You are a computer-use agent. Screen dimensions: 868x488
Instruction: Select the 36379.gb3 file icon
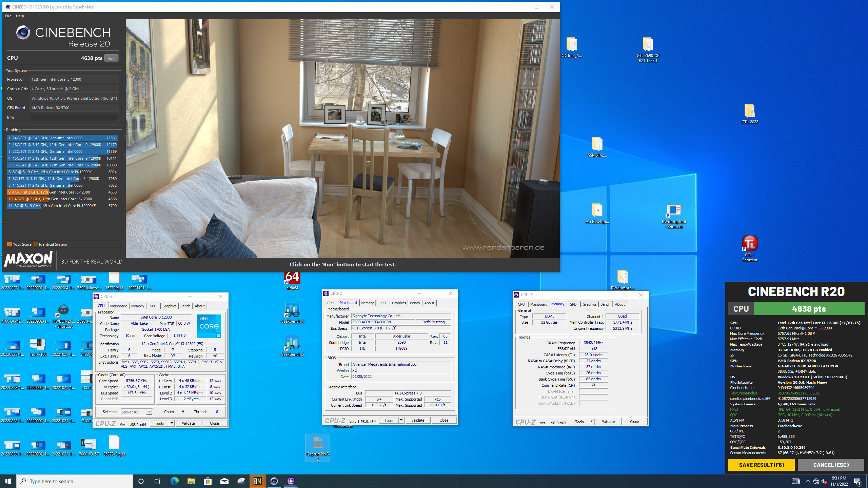pyautogui.click(x=114, y=281)
